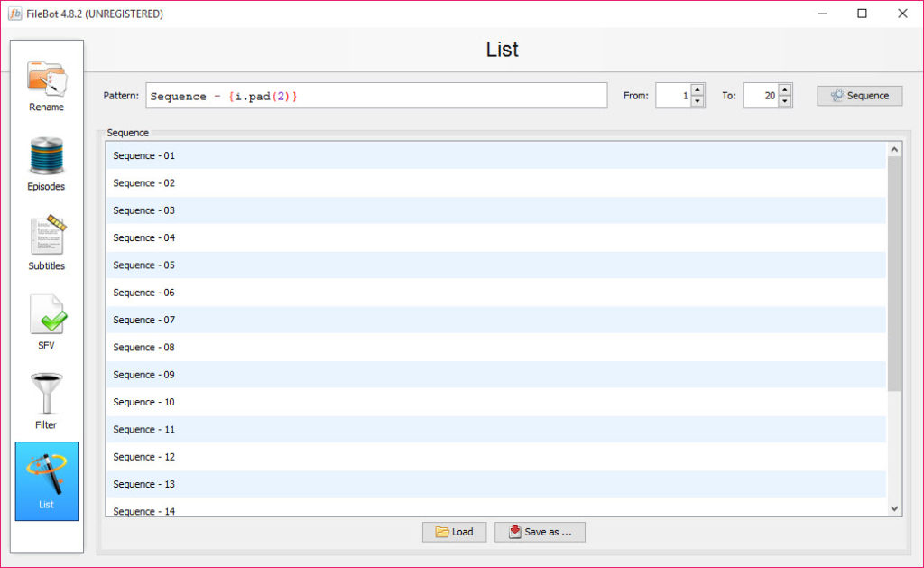Open the Episodes panel
The height and width of the screenshot is (568, 924).
[46, 164]
